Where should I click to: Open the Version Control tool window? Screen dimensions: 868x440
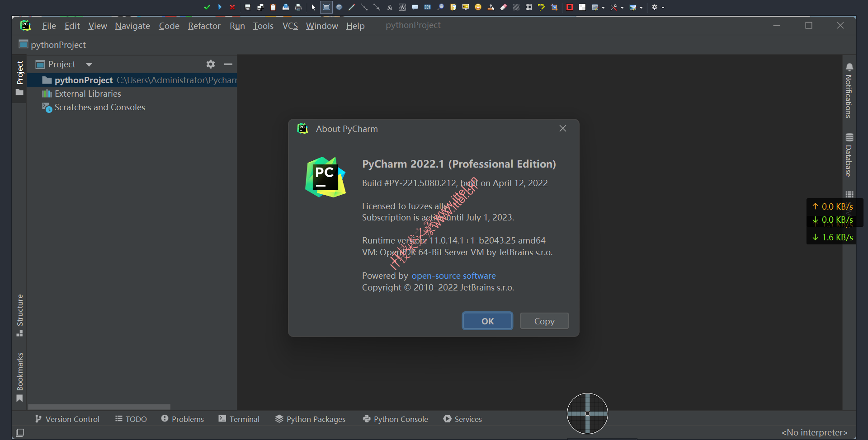click(x=67, y=419)
